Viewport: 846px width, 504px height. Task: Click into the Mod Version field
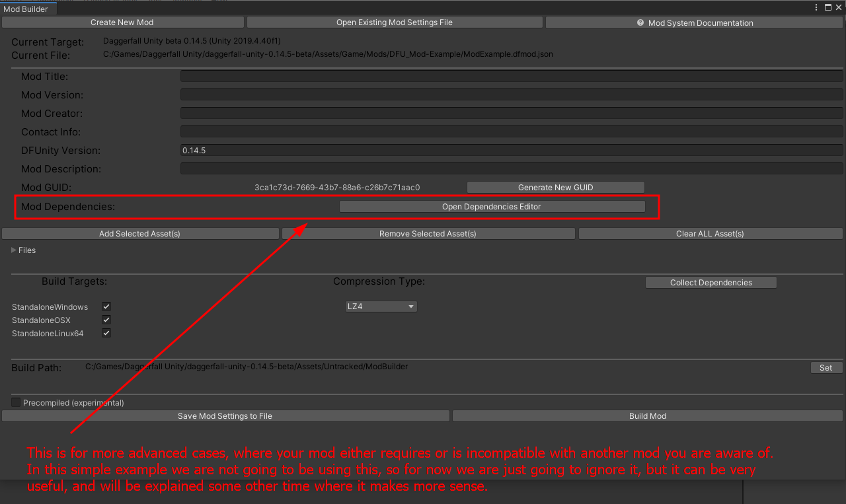pos(512,95)
